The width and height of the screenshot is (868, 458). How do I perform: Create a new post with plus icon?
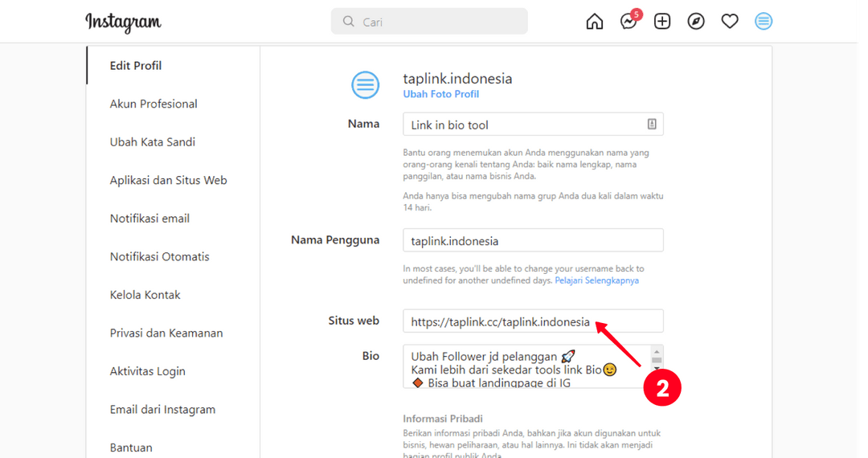coord(662,22)
